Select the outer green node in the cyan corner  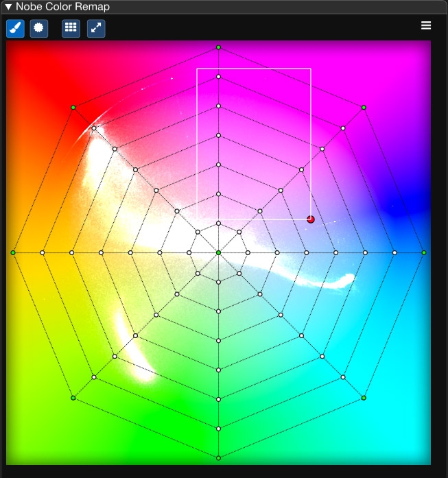(x=364, y=398)
